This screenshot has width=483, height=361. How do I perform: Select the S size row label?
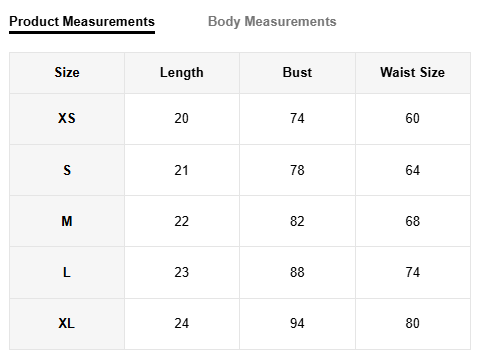(67, 170)
